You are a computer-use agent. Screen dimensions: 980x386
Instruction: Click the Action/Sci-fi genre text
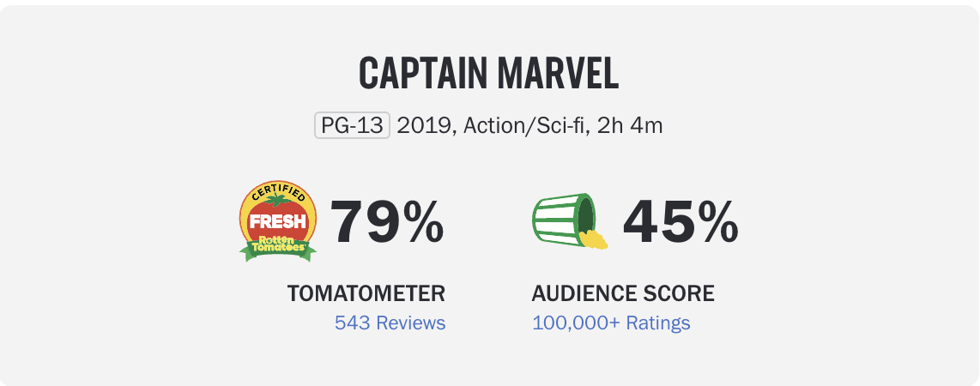[x=524, y=125]
